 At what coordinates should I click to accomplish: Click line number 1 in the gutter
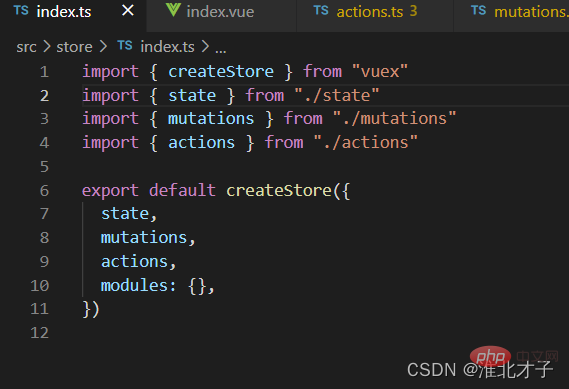click(x=44, y=72)
